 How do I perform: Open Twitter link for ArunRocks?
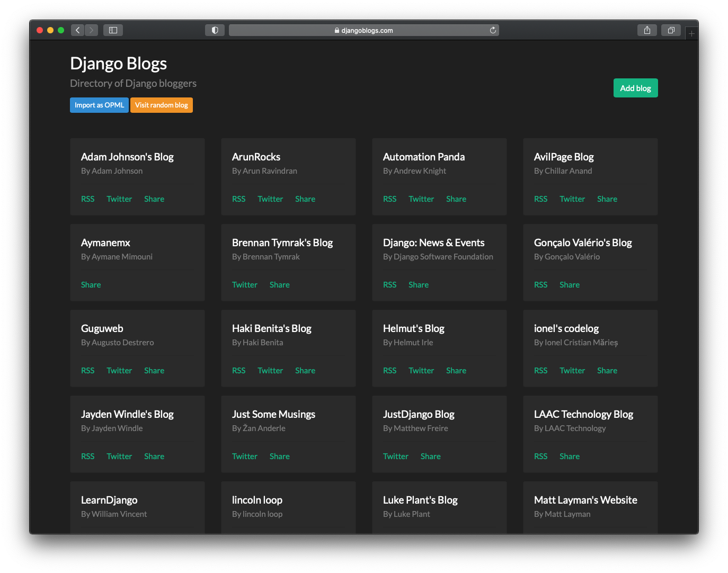coord(270,199)
